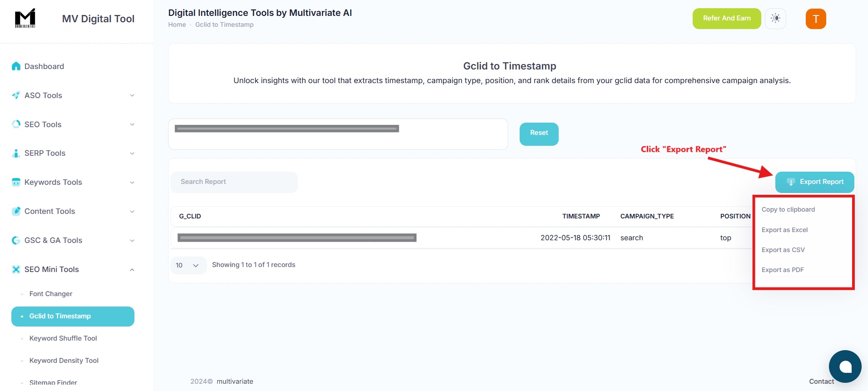Open Keyword Shuffle Tool
Screen dimensions: 868x391
coord(63,338)
